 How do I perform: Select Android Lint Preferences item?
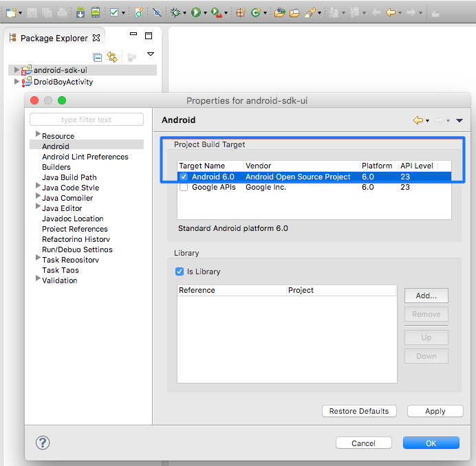pos(85,157)
